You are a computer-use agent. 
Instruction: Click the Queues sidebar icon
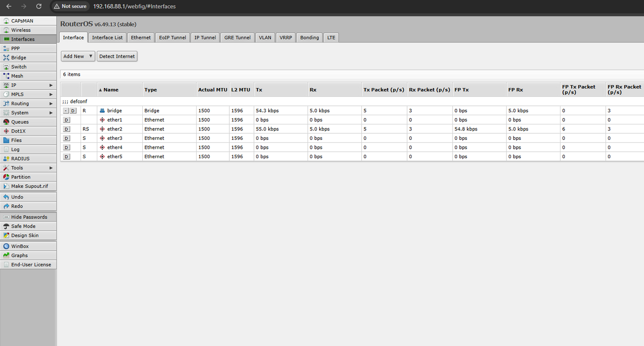(x=6, y=122)
